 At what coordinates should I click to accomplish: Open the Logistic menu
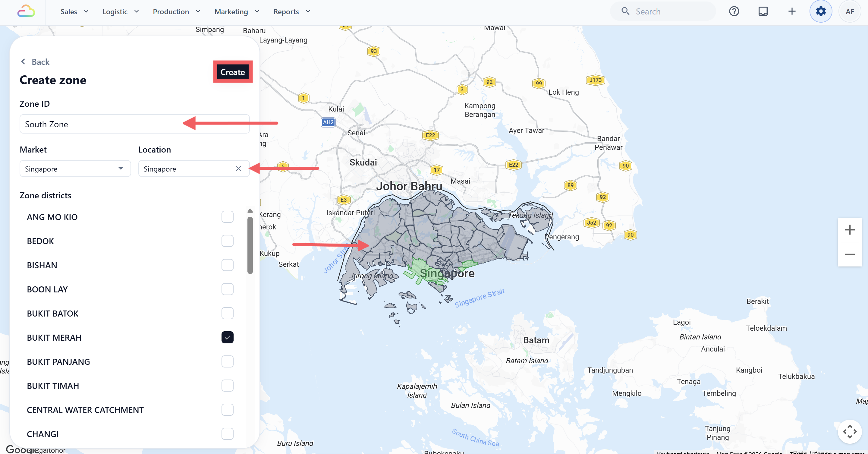(115, 11)
